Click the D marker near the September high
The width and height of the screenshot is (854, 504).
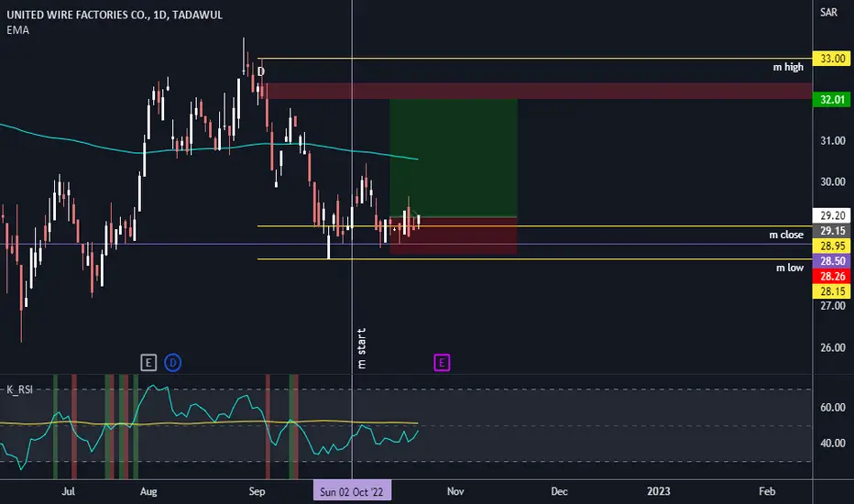pyautogui.click(x=261, y=71)
